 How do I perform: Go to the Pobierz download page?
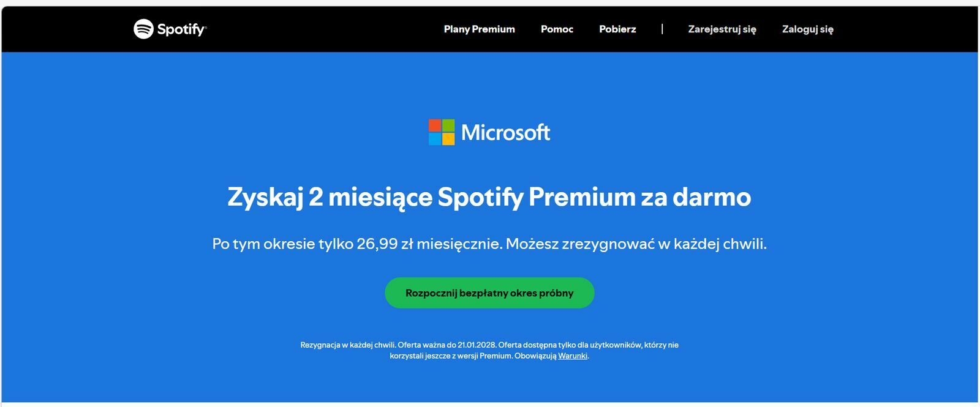(x=617, y=29)
